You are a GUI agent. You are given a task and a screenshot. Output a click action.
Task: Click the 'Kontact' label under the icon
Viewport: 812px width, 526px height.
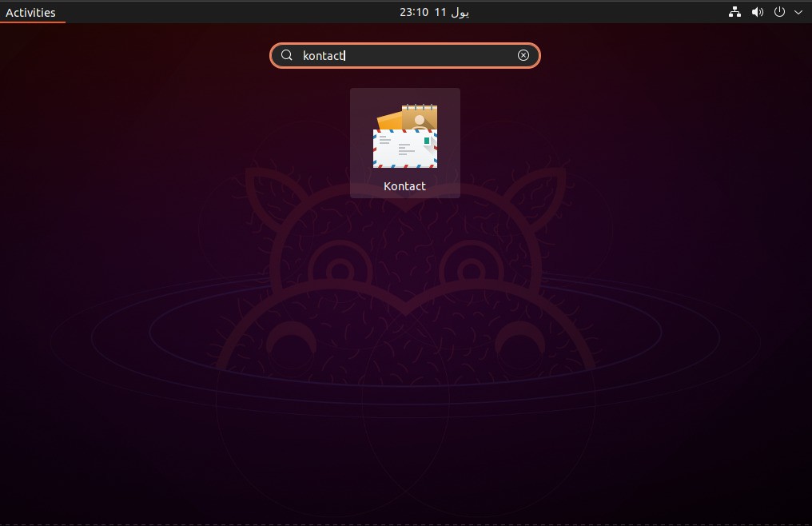[404, 186]
